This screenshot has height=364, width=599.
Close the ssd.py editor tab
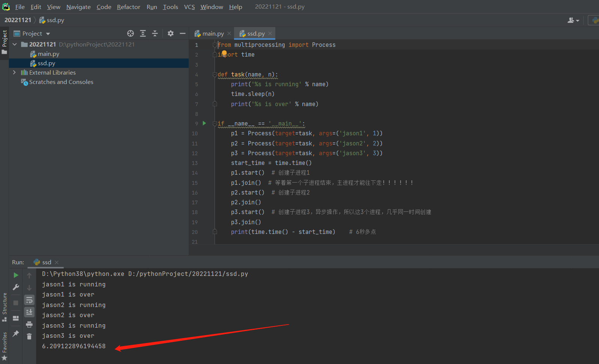pyautogui.click(x=270, y=33)
